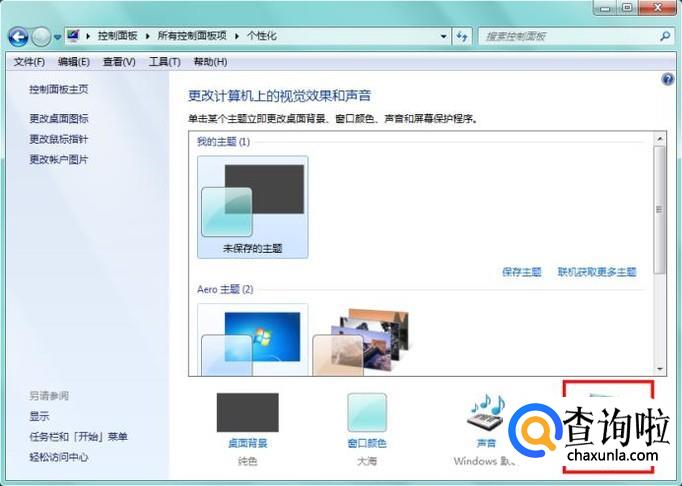Select the 未保存的主题 theme thumbnail

click(253, 207)
